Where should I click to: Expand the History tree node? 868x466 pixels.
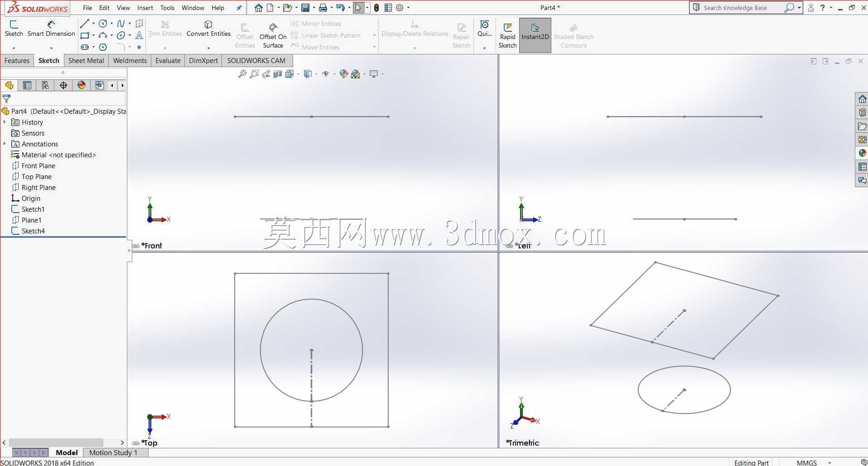(5, 122)
